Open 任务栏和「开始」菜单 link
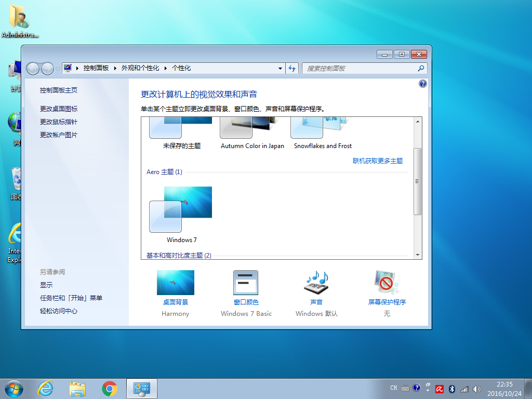Screen dimensions: 532x399 pos(71,298)
